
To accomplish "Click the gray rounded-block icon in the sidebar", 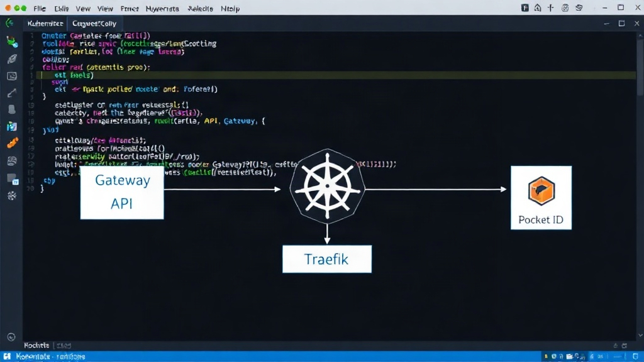I will (12, 109).
